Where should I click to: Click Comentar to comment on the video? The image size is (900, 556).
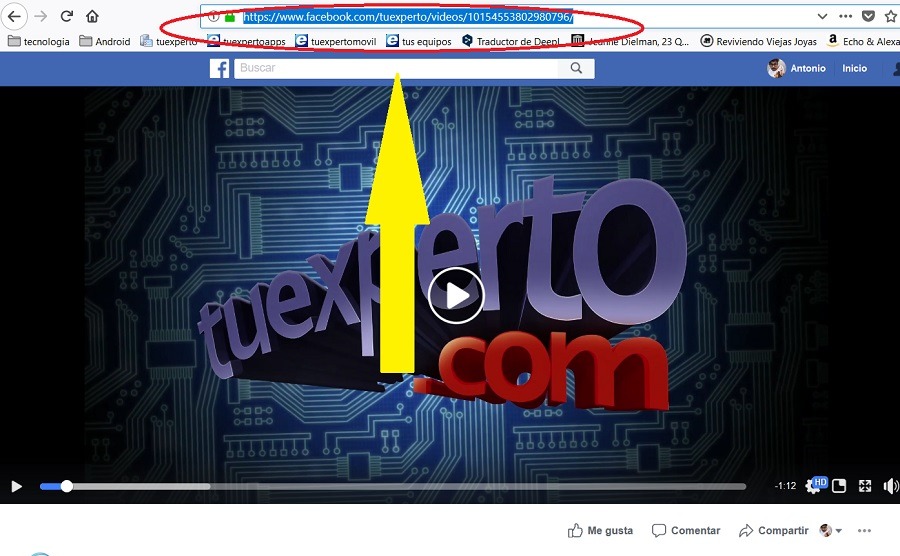click(x=686, y=531)
